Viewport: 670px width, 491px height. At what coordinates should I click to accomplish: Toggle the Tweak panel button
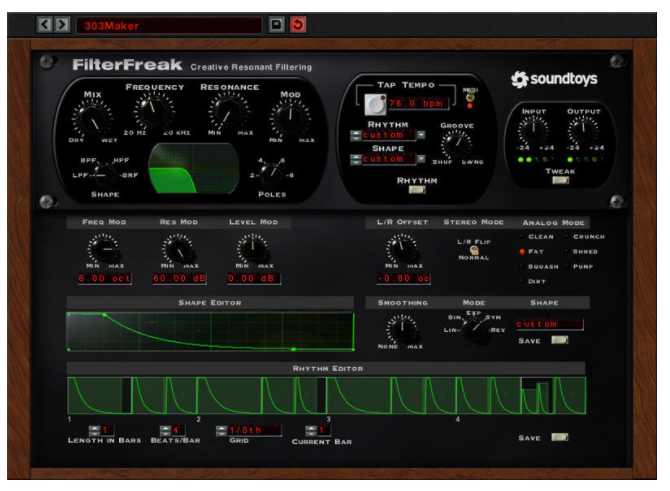click(560, 180)
